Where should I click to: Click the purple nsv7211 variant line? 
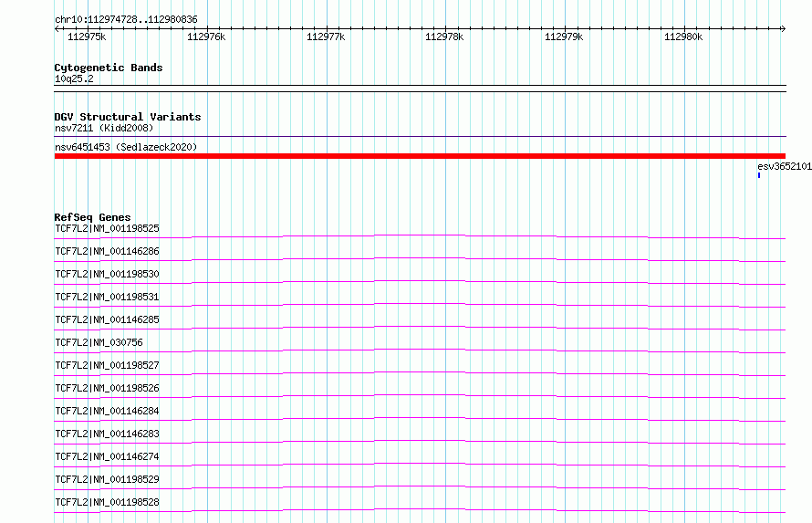tap(420, 137)
